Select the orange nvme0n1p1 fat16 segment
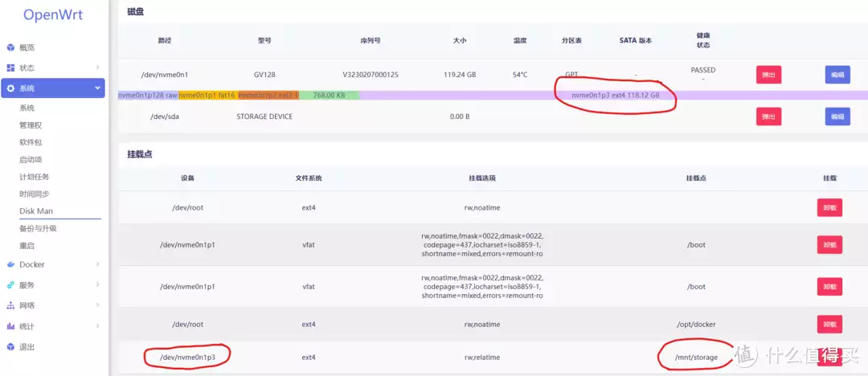Image resolution: width=868 pixels, height=376 pixels. 208,96
